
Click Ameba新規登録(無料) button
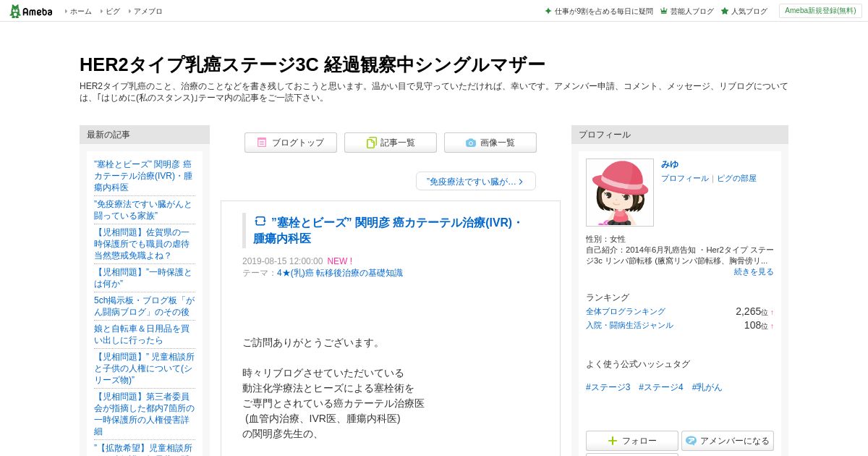coord(820,11)
